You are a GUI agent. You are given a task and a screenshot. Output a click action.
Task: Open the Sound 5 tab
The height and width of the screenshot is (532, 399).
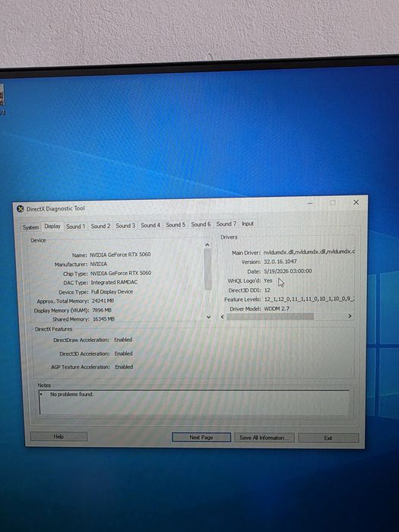pos(176,225)
